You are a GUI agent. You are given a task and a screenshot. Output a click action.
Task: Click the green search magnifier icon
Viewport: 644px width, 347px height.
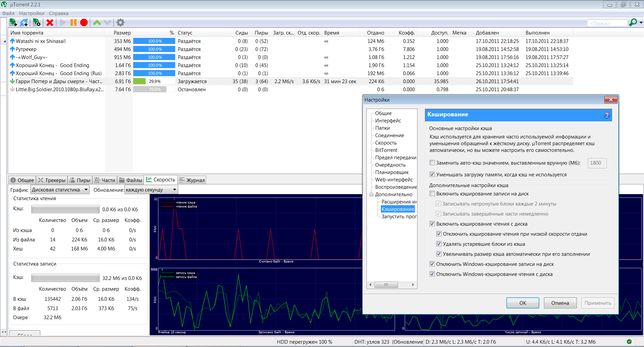633,22
